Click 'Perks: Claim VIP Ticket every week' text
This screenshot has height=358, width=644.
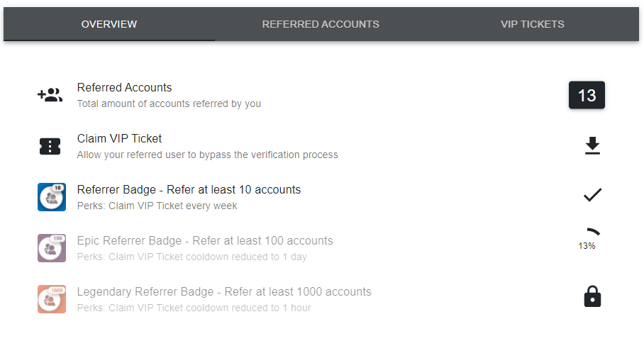click(x=157, y=206)
